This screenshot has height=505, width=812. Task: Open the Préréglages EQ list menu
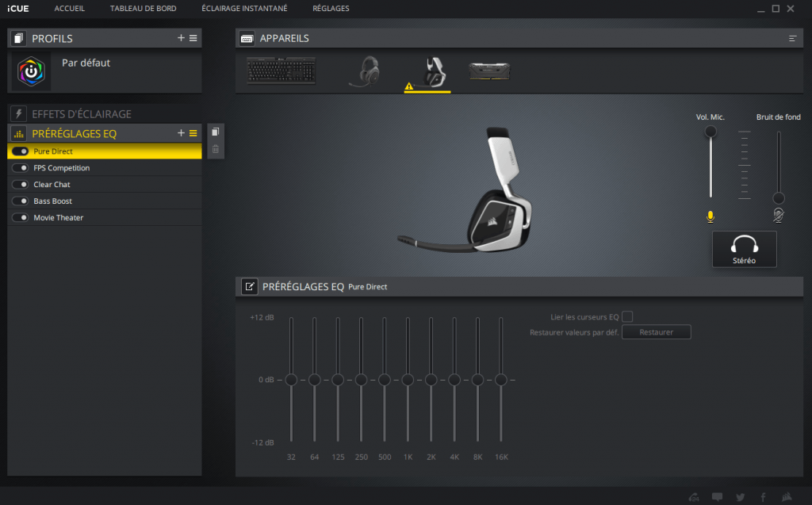[193, 133]
